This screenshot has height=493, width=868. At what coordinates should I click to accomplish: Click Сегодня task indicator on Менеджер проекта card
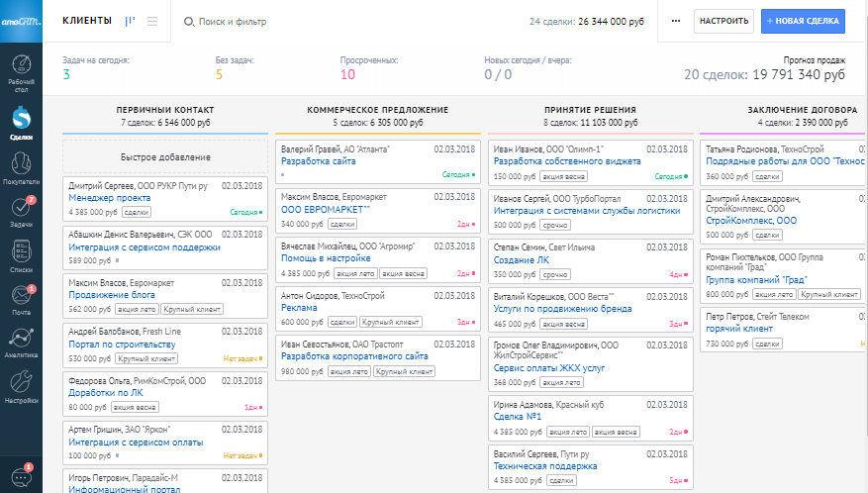point(246,212)
